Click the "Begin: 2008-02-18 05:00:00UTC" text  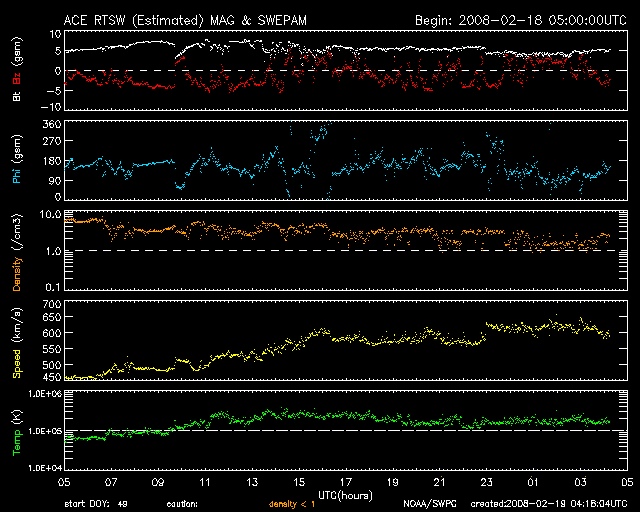tap(521, 20)
